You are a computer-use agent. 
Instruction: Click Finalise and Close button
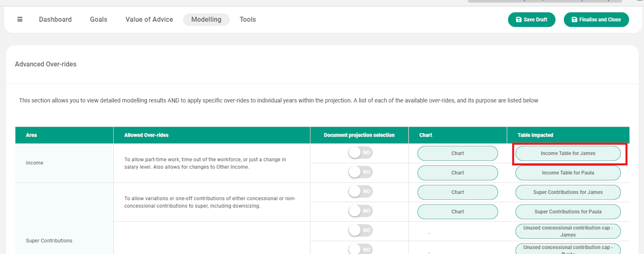tap(596, 20)
